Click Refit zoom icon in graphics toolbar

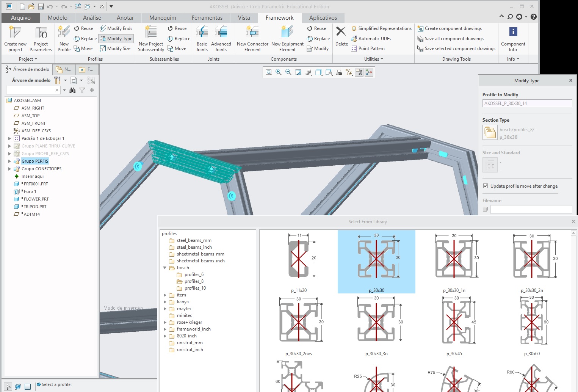(x=269, y=72)
